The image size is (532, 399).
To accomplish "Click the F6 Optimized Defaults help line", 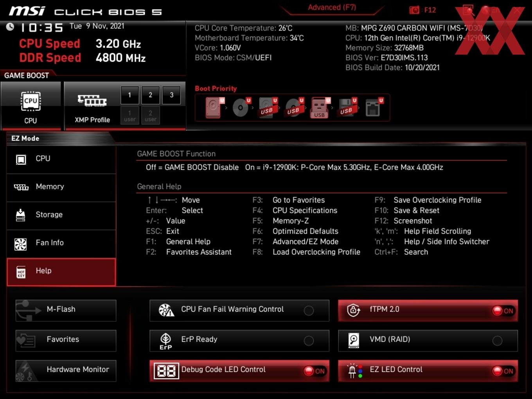I will (295, 231).
